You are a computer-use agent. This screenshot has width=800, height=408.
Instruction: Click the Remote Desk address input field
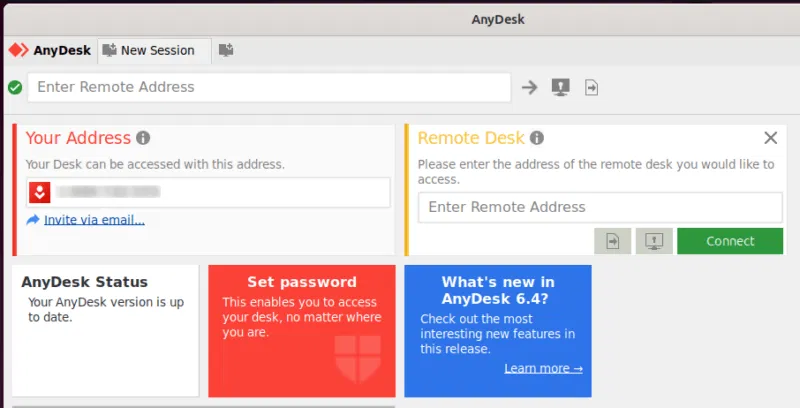600,207
